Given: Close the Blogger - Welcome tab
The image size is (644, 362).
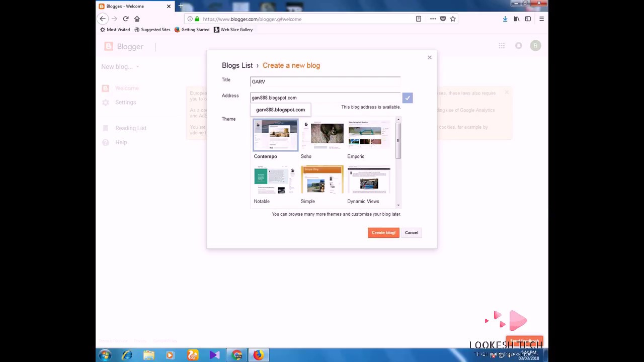Looking at the screenshot, I should pyautogui.click(x=169, y=6).
